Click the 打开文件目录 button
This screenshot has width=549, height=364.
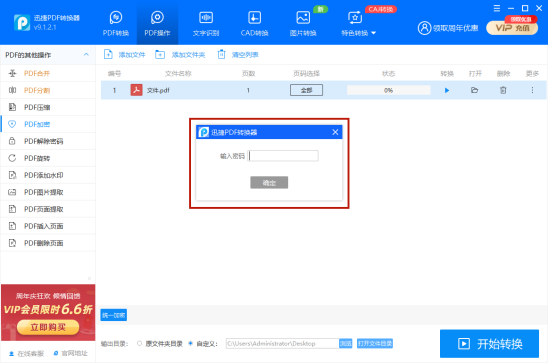coord(375,343)
